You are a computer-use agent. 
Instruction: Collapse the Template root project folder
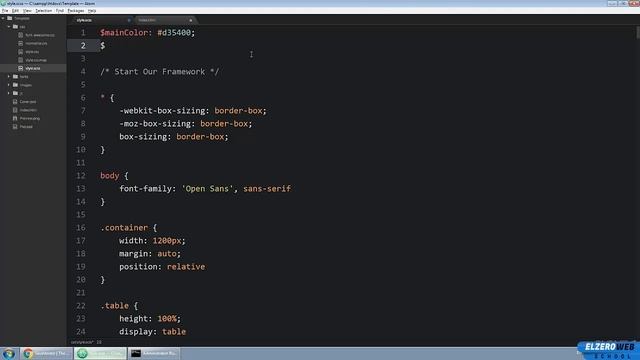(3, 18)
